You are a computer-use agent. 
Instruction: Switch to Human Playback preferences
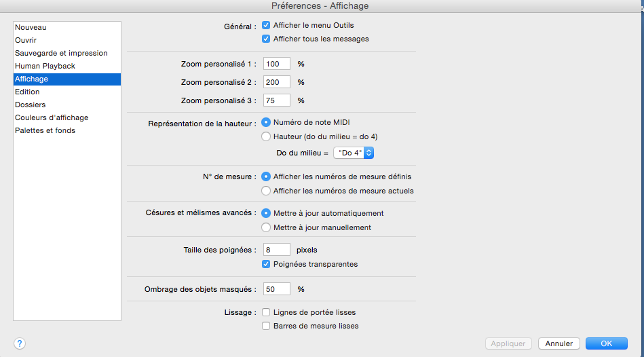point(45,66)
